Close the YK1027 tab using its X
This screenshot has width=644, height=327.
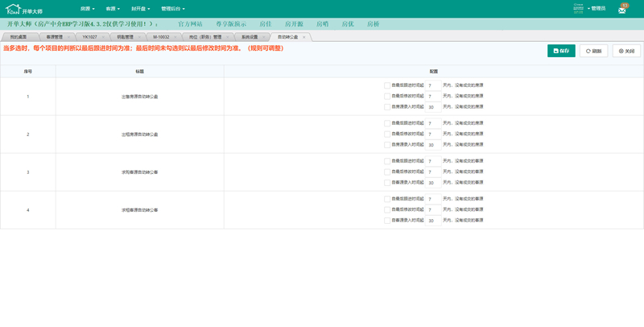tap(102, 37)
